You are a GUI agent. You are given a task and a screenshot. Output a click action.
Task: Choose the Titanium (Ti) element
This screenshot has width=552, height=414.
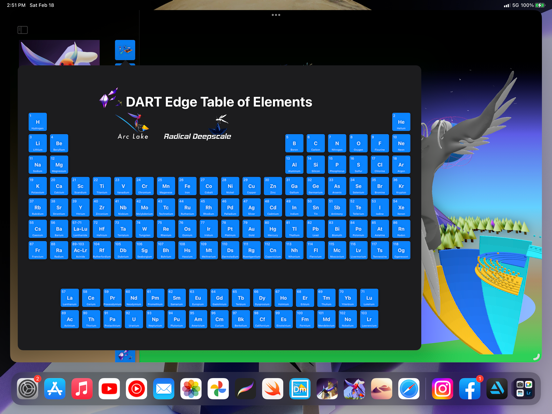click(102, 186)
